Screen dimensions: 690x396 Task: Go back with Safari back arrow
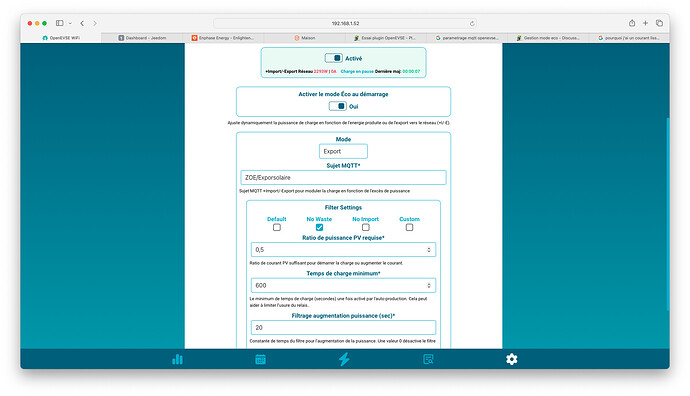(82, 23)
